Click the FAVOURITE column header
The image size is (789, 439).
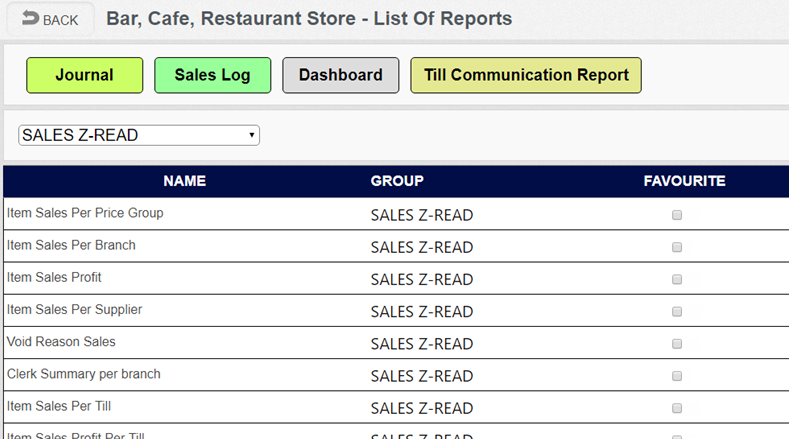pyautogui.click(x=684, y=181)
